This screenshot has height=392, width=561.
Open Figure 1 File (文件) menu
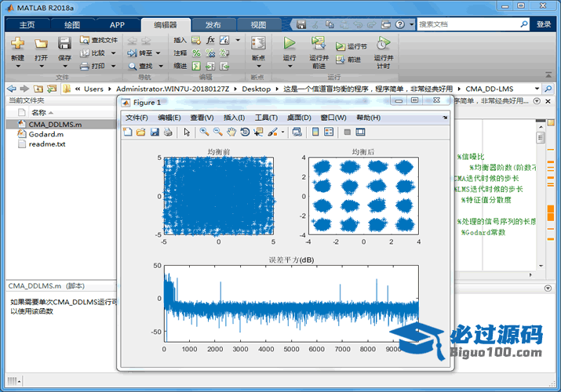click(x=137, y=118)
